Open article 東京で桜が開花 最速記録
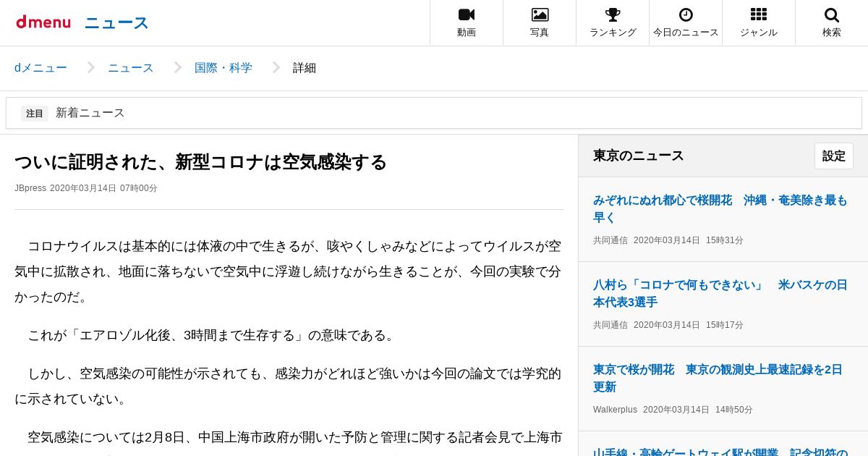Viewport: 868px width, 456px height. 718,378
